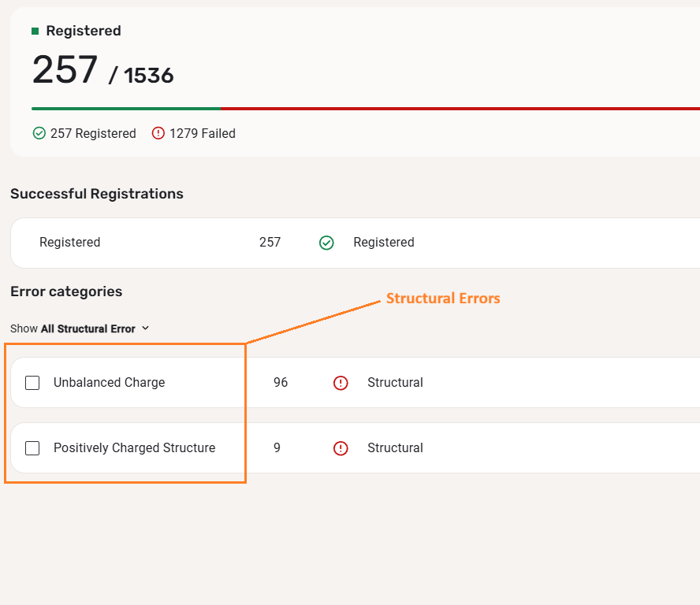700x605 pixels.
Task: Click the 257 Registered status text
Action: [x=93, y=134]
